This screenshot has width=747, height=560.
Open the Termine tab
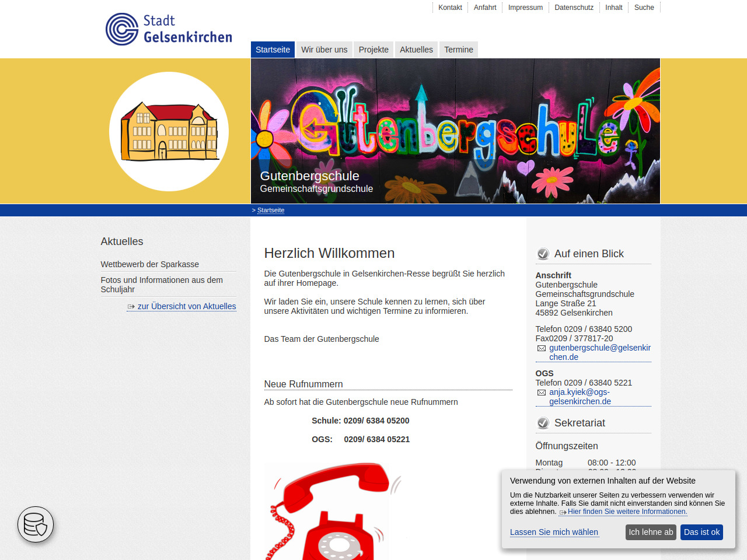459,50
